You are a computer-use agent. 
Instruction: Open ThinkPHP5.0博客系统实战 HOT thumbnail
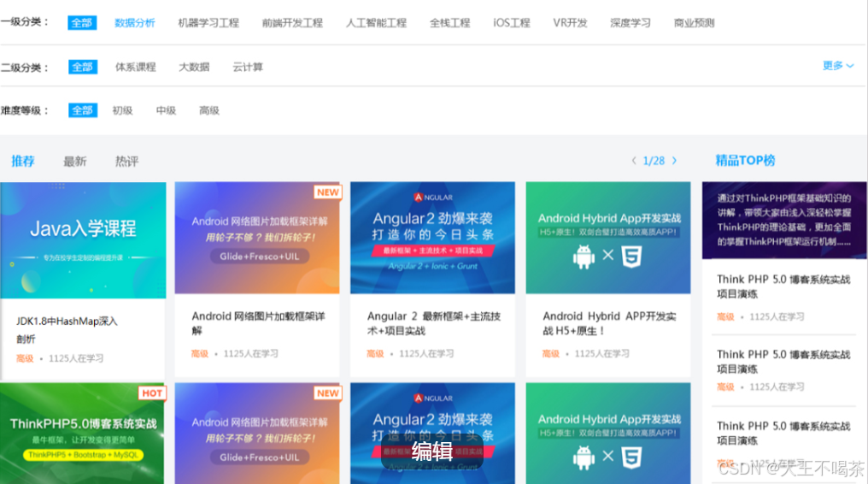pos(82,434)
